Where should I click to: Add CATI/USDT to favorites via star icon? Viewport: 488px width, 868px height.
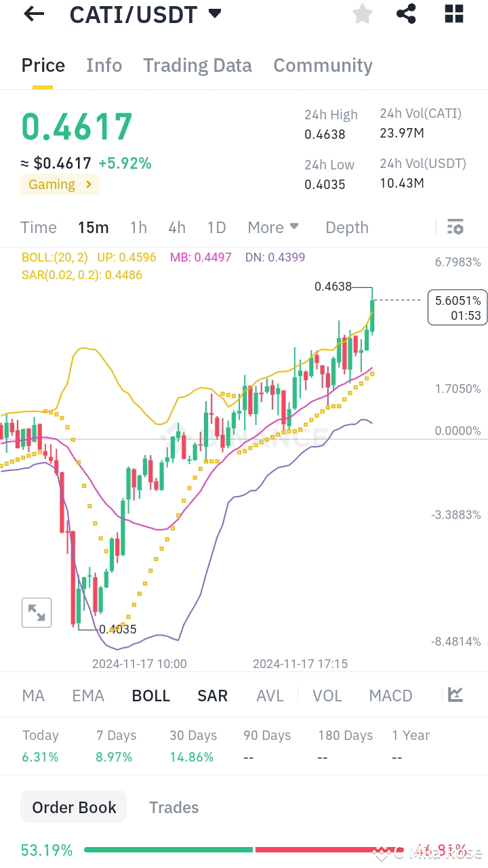(x=363, y=14)
